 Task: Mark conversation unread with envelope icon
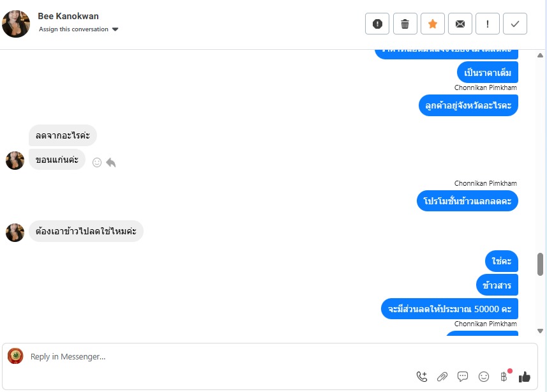point(460,24)
